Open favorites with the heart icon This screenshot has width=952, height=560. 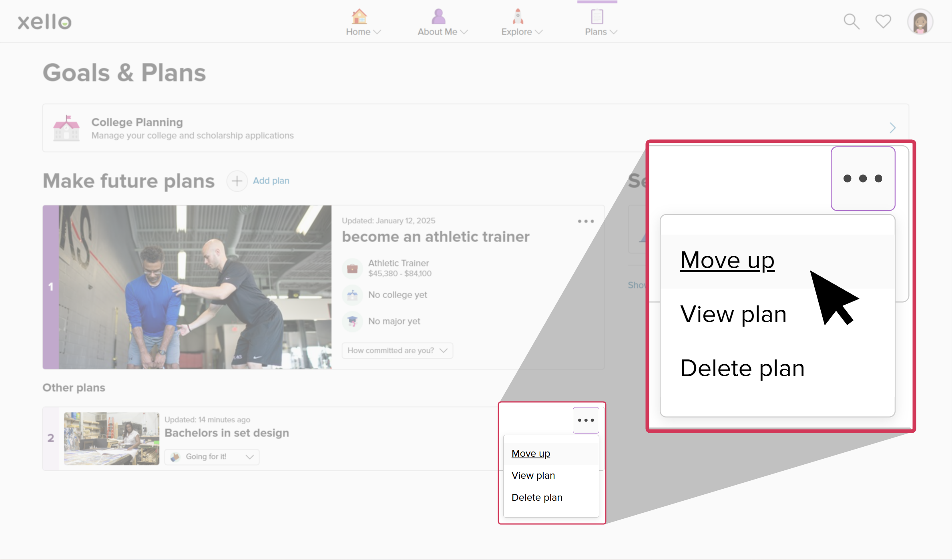883,21
